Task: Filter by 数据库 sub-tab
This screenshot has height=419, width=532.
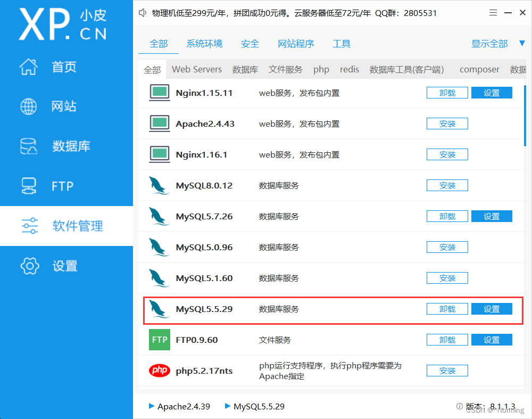Action: 245,70
